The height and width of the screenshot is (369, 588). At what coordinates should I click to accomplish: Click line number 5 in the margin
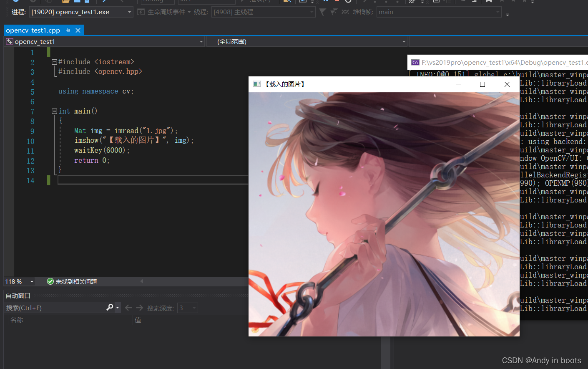coord(32,92)
